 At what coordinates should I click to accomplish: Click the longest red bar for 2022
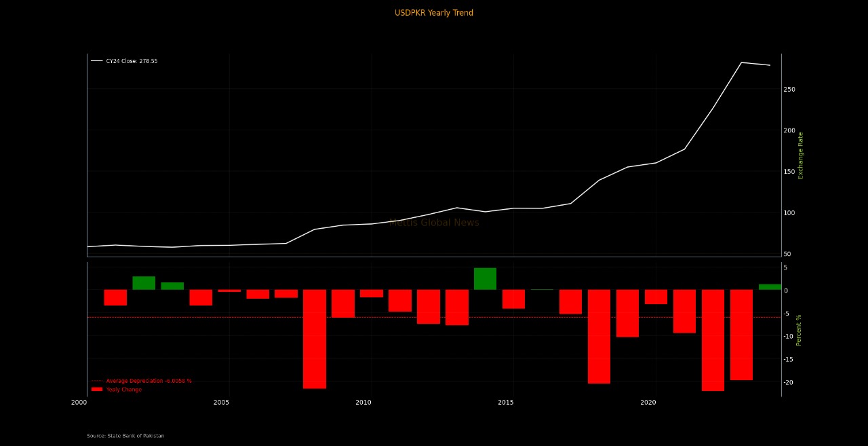point(713,339)
